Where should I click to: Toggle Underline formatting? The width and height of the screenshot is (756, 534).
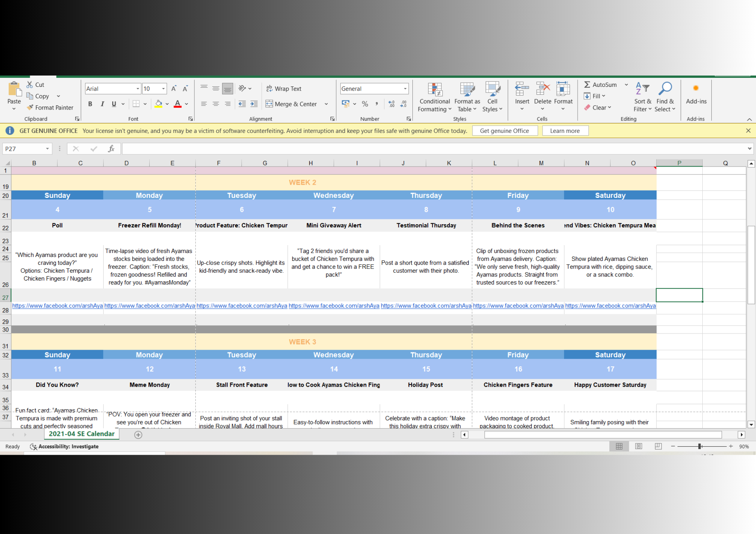114,104
